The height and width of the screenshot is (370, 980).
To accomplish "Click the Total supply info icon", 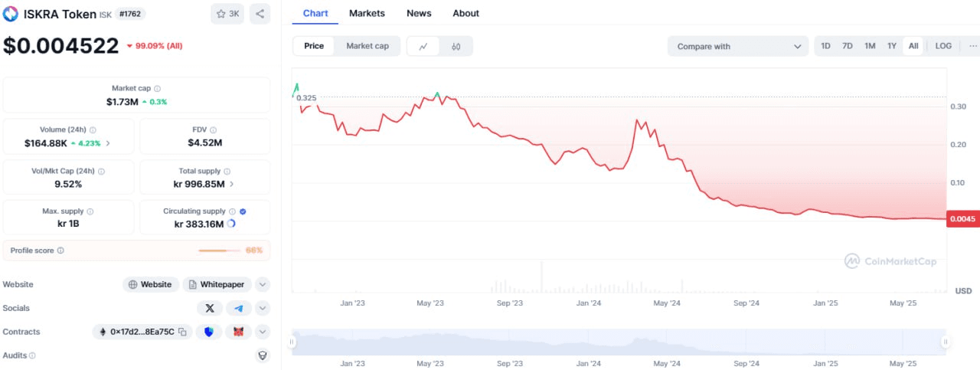I will tap(227, 172).
